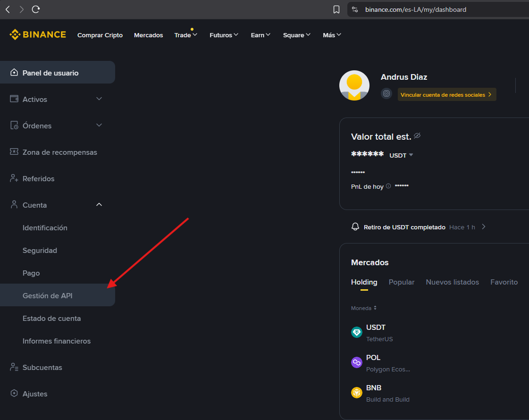Open Pago under Cuenta
Image resolution: width=529 pixels, height=420 pixels.
31,273
